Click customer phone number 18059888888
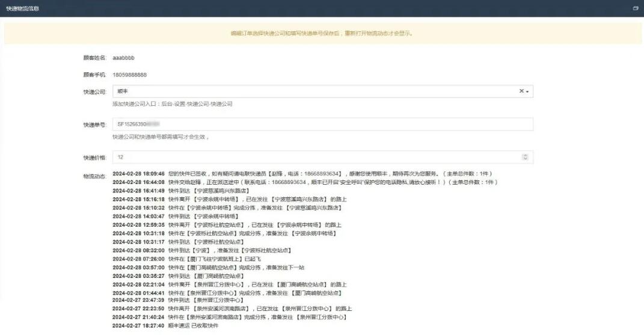Screen dimensions: 644x335 coord(129,75)
